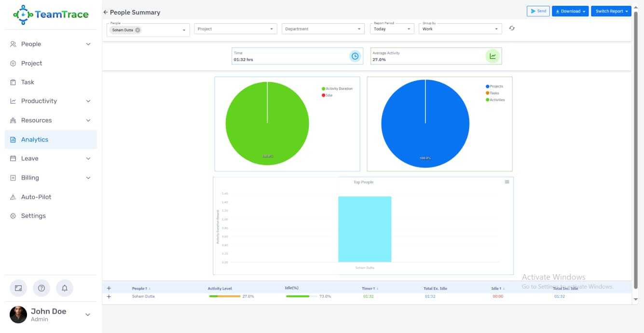Click the clock icon on the Time card

pos(355,56)
